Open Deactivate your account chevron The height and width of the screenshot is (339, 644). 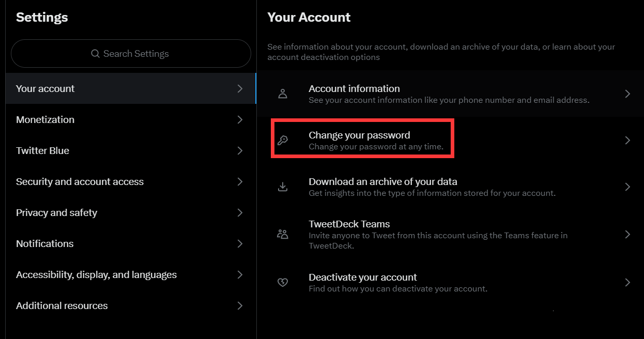click(x=627, y=282)
